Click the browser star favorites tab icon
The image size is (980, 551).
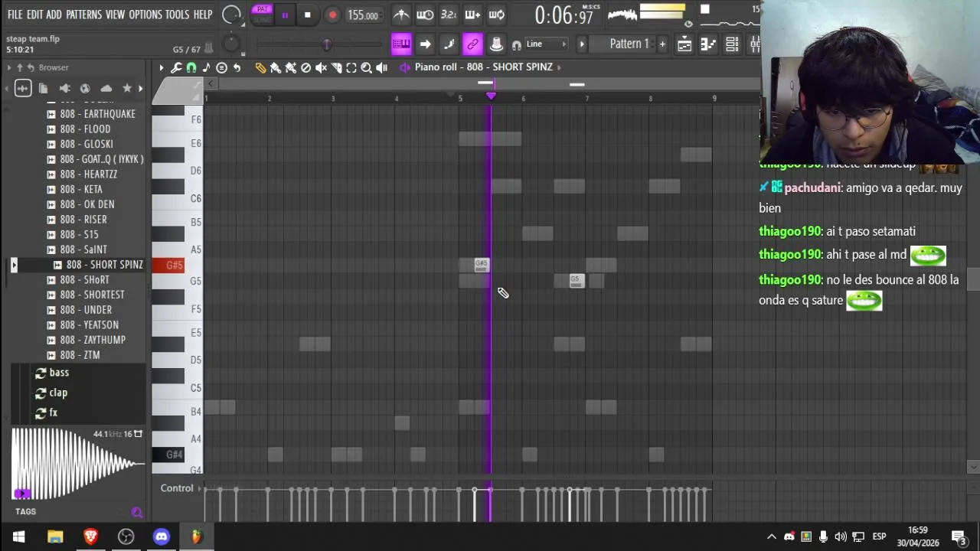127,89
